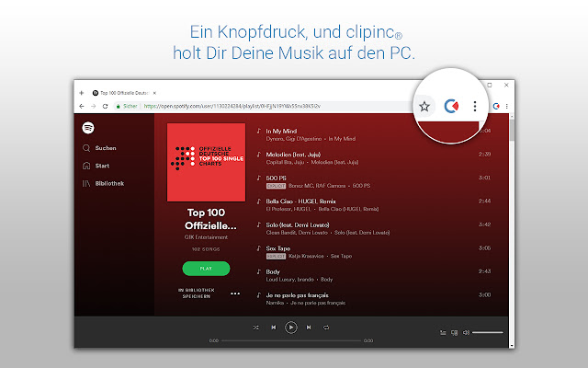
Task: Open artist link Katja Krasavice
Action: coord(306,256)
